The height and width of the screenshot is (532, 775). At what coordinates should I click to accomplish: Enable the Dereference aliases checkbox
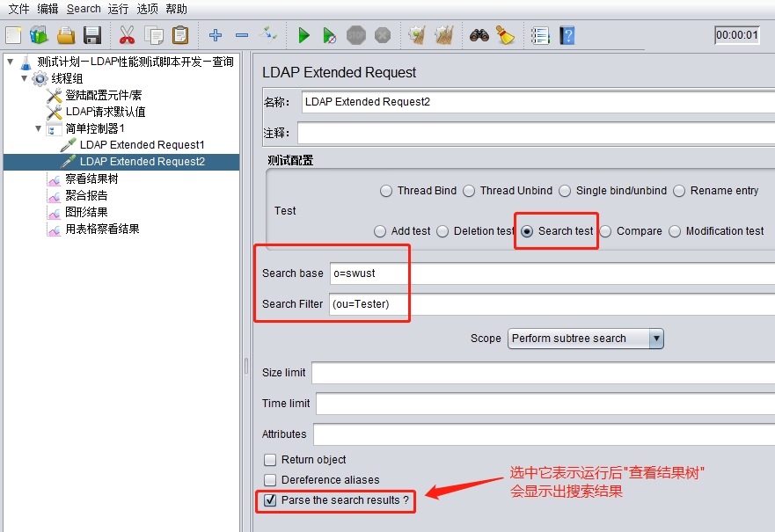[x=270, y=480]
